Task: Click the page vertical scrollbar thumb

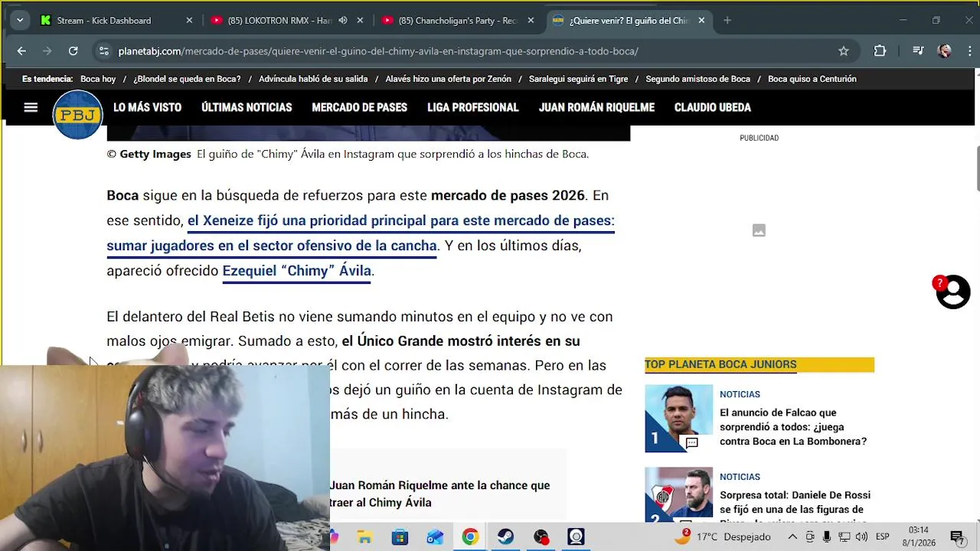Action: (x=977, y=167)
